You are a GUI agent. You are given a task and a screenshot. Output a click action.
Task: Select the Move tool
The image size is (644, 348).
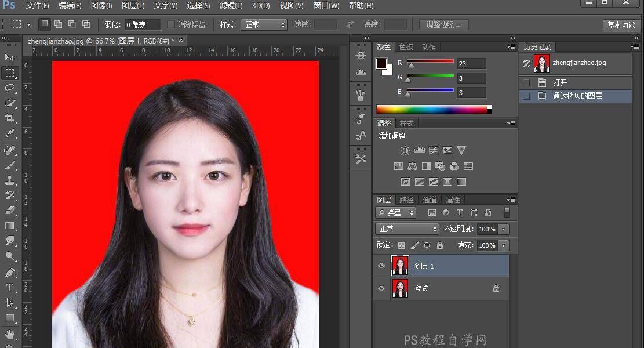click(x=9, y=58)
